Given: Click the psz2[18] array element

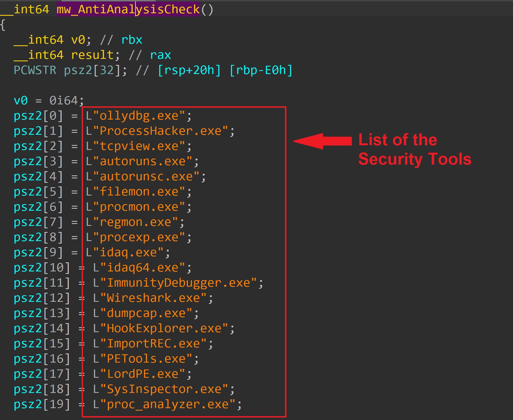Looking at the screenshot, I should tap(42, 389).
